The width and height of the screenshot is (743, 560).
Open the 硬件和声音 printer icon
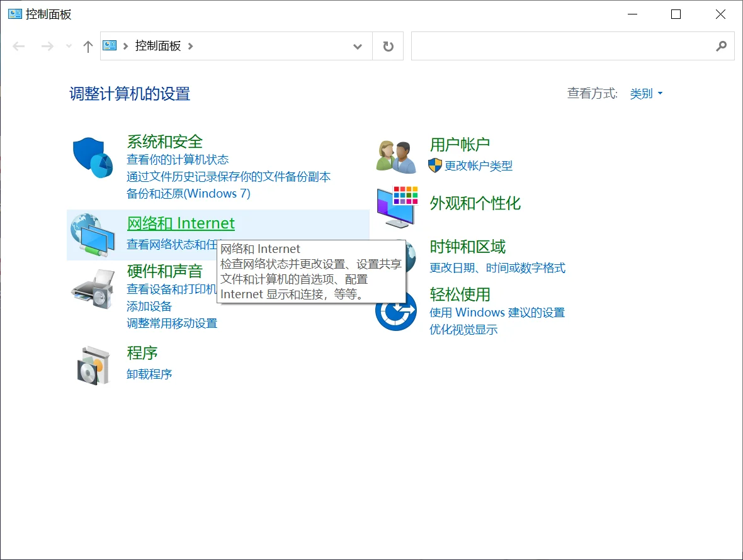tap(93, 289)
